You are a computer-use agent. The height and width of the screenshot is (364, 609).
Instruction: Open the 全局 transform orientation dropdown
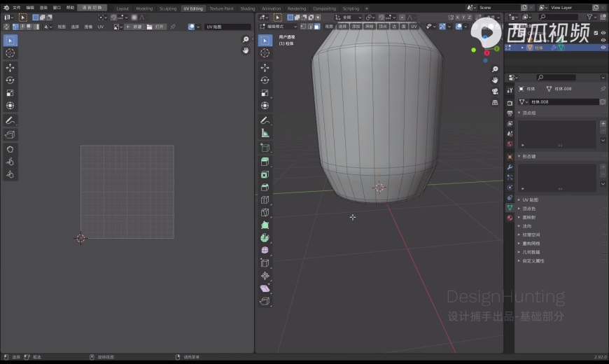(x=348, y=17)
